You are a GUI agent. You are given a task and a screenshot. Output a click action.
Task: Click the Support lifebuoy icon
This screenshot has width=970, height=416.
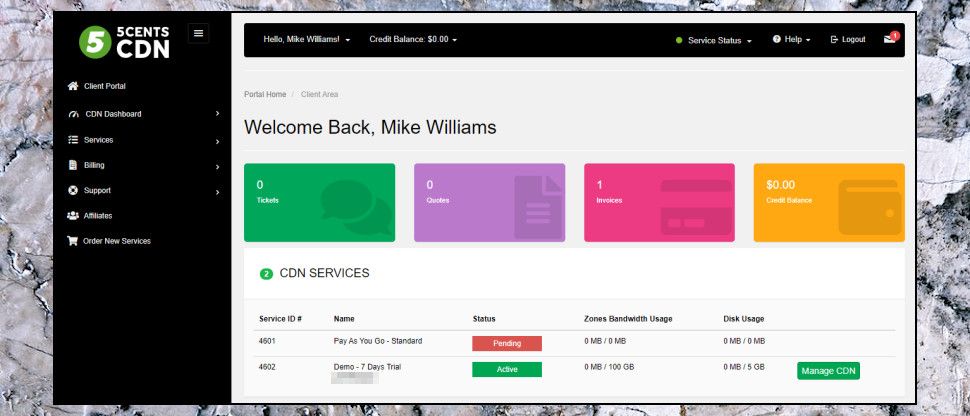73,191
